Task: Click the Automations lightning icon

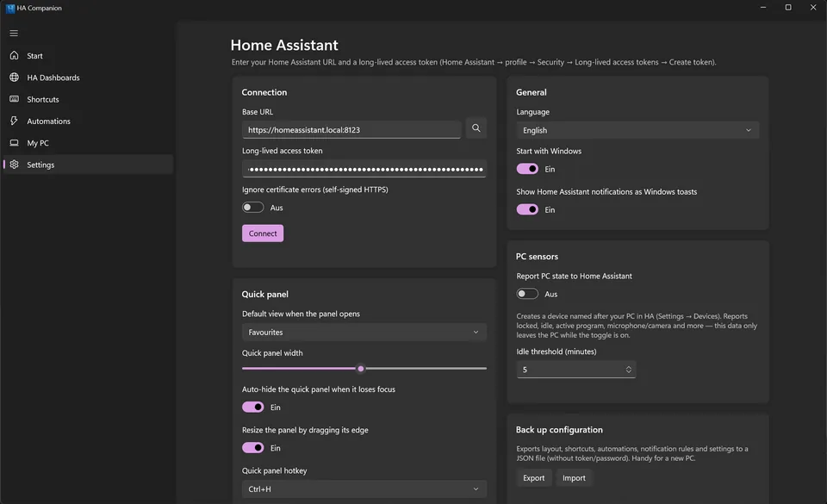Action: (15, 121)
